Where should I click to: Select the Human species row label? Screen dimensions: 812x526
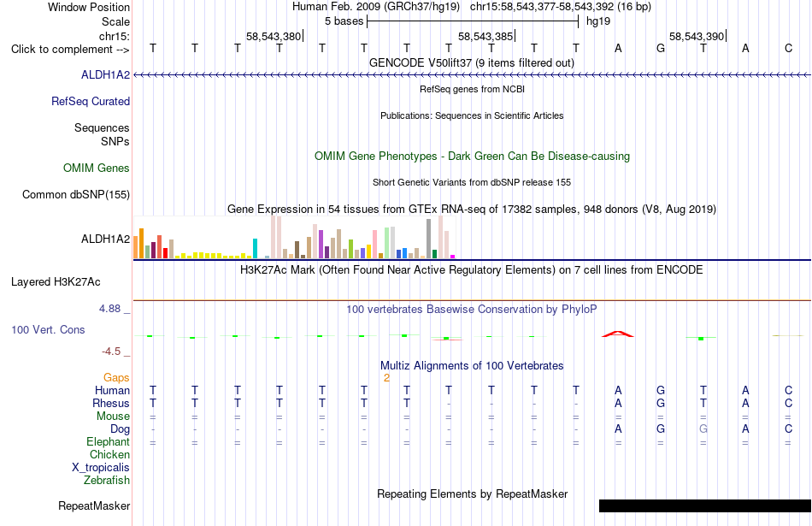pos(112,390)
